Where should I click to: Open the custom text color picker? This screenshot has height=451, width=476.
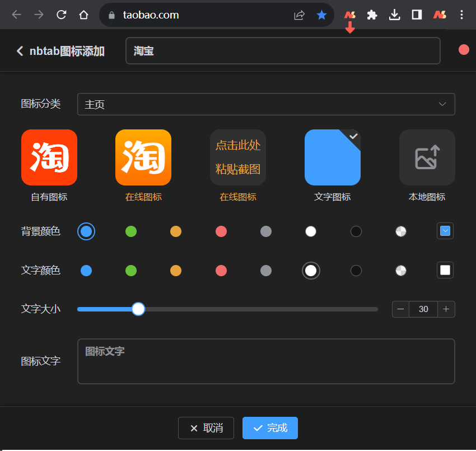[x=445, y=270]
